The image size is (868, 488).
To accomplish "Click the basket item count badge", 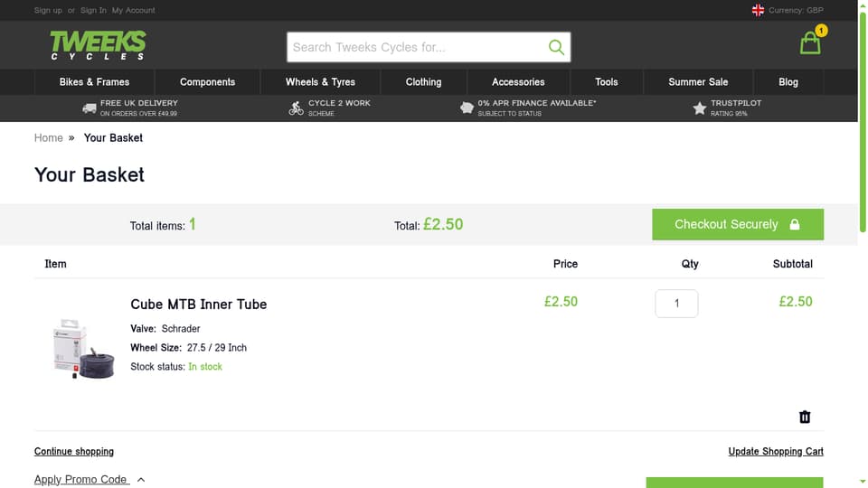I will click(x=821, y=31).
